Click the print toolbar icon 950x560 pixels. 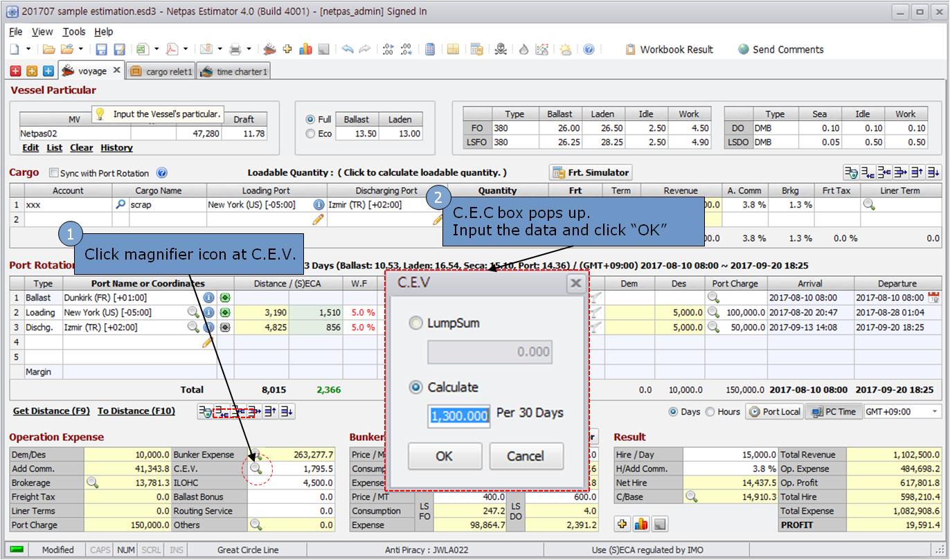235,49
